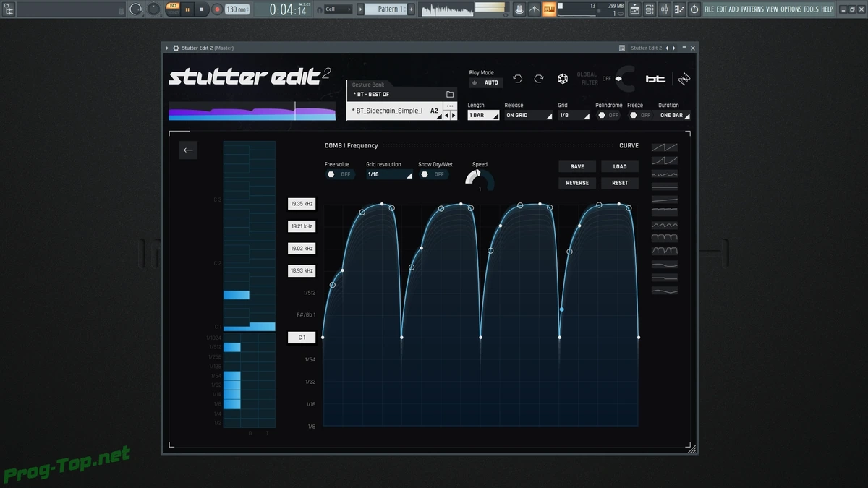Image resolution: width=868 pixels, height=488 pixels.
Task: Go to previous gesture with left arrow
Action: pyautogui.click(x=446, y=115)
